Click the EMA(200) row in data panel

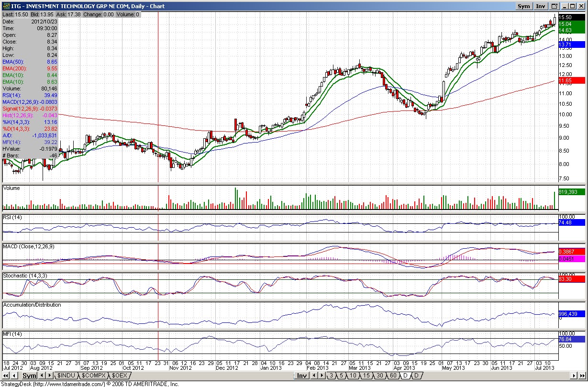point(30,68)
